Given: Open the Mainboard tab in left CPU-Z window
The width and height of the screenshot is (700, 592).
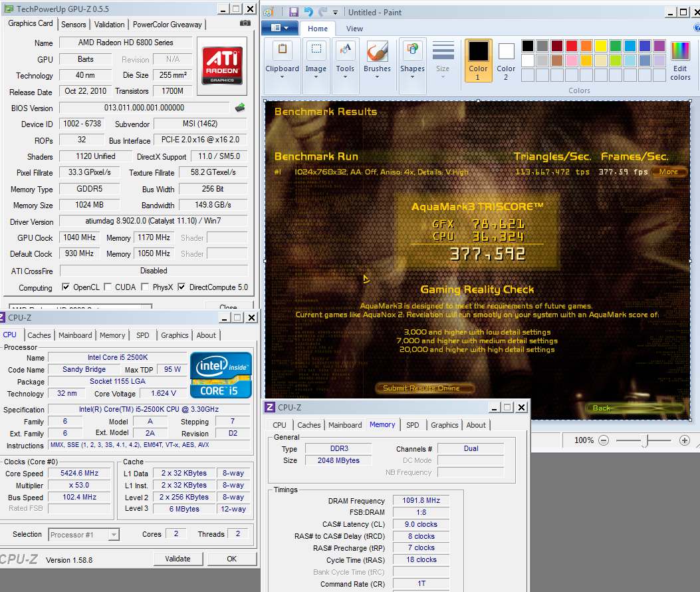Looking at the screenshot, I should (75, 335).
